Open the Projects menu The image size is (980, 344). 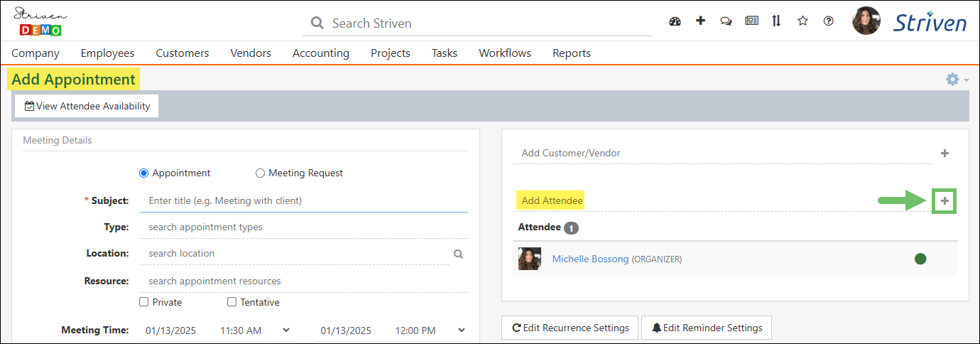pos(391,53)
